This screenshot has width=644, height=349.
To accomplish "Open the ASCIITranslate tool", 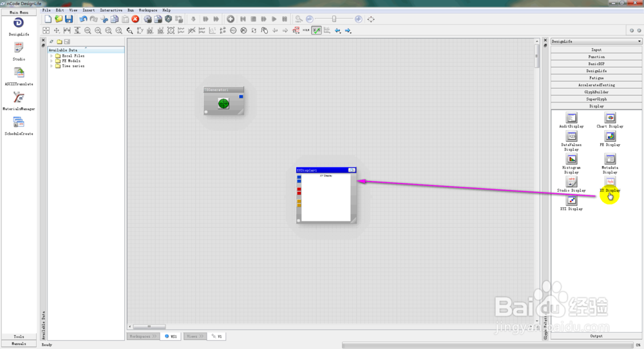I will [19, 77].
